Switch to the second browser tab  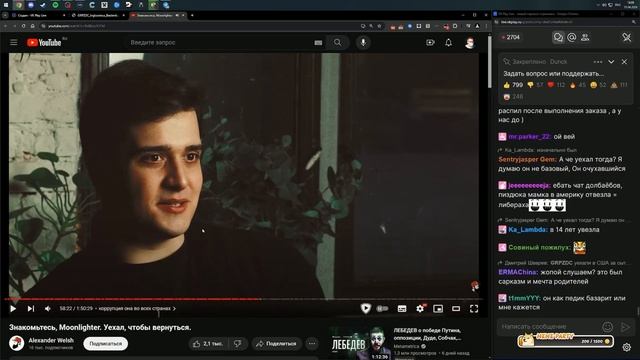(x=98, y=15)
